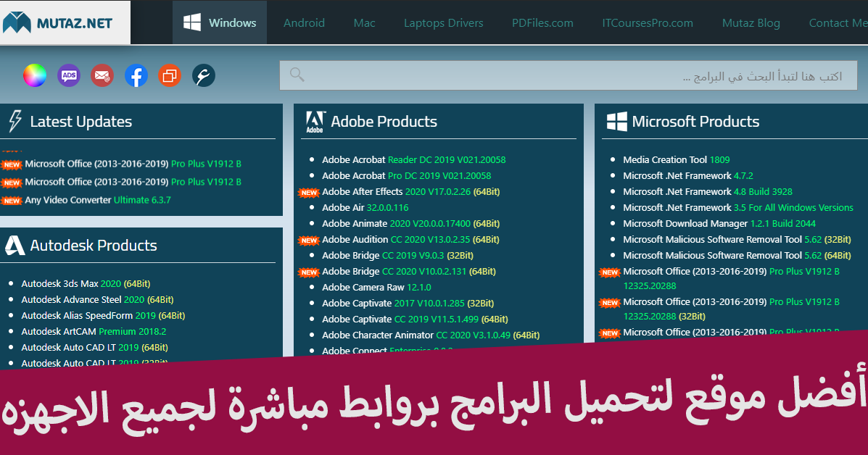Open Adobe Captivate CC 2019 (64Bit)

click(416, 320)
